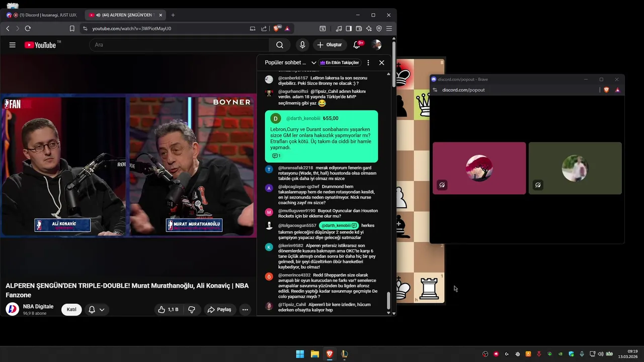644x362 pixels.
Task: Like the video with thumbs up
Action: point(168,310)
